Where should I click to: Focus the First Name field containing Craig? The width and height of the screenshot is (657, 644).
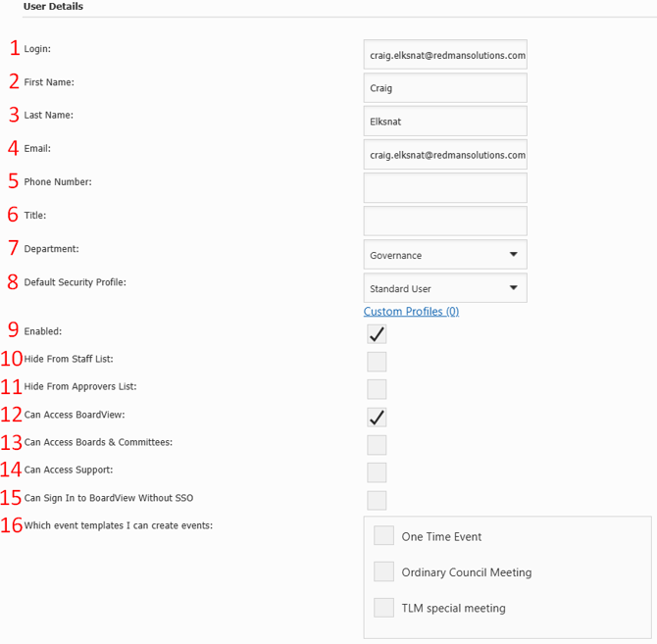click(444, 88)
